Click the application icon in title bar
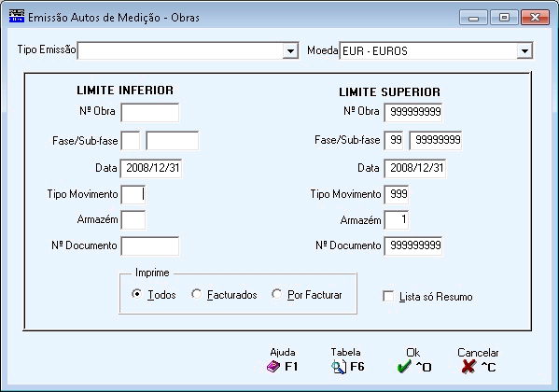Image resolution: width=559 pixels, height=392 pixels. [17, 17]
